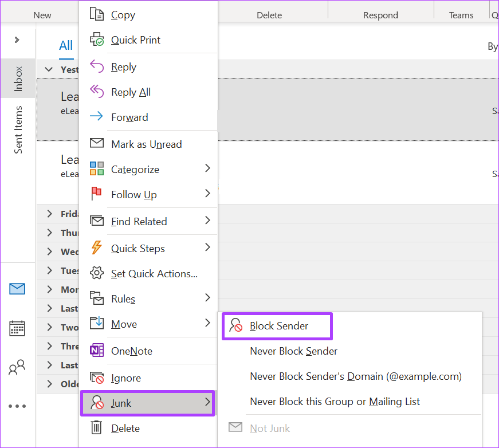Click the New ribbon group label
This screenshot has width=499, height=448.
pos(42,15)
